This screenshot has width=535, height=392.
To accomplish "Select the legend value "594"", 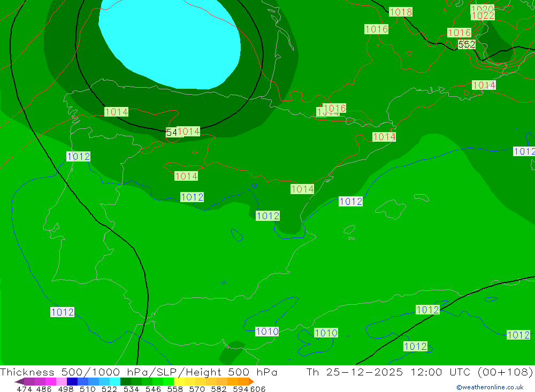I will click(x=241, y=389).
